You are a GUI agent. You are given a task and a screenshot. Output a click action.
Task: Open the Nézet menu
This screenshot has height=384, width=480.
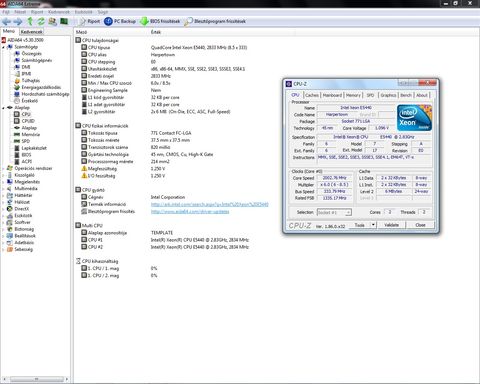[20, 12]
